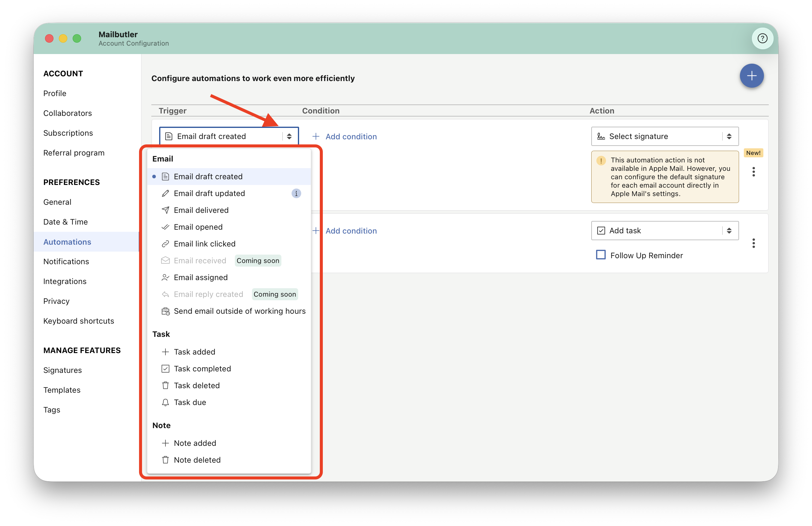
Task: Click the bell icon beside Task due
Action: pos(165,403)
